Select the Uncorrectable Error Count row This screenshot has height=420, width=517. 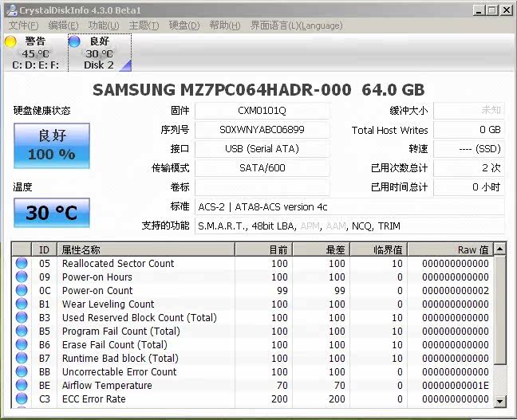coord(120,372)
